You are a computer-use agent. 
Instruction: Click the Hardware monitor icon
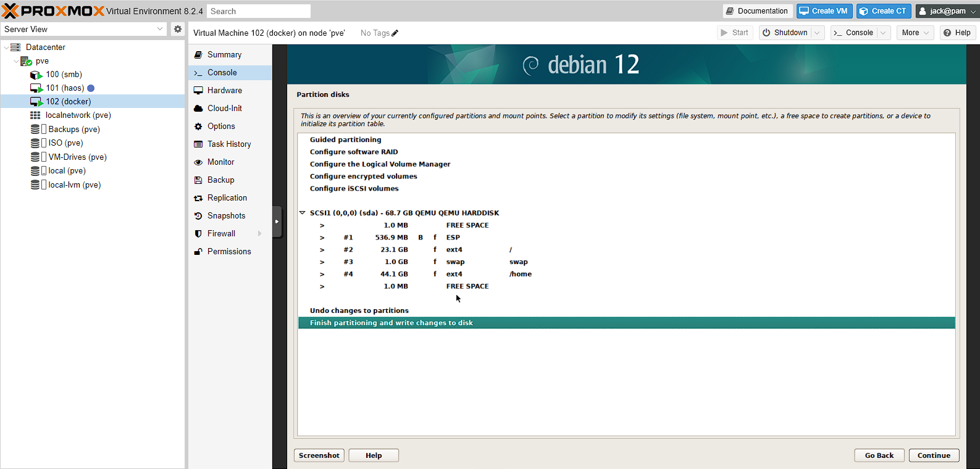(x=198, y=91)
